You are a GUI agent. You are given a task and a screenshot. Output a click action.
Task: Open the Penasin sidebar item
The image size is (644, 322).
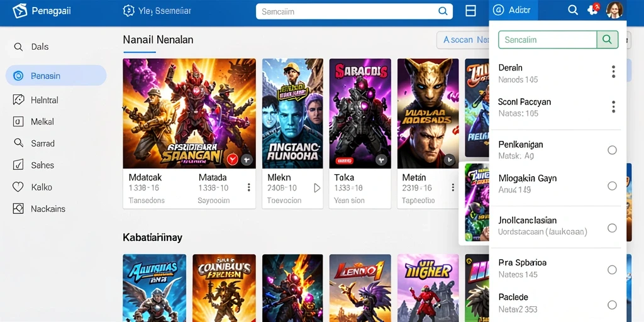(x=56, y=75)
